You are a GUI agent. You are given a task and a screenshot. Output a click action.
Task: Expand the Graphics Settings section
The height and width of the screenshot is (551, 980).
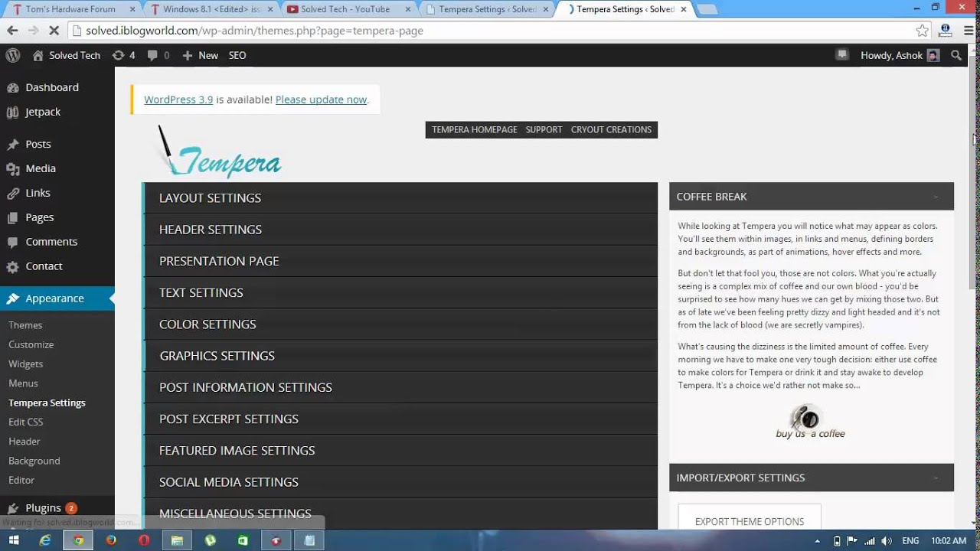click(400, 356)
